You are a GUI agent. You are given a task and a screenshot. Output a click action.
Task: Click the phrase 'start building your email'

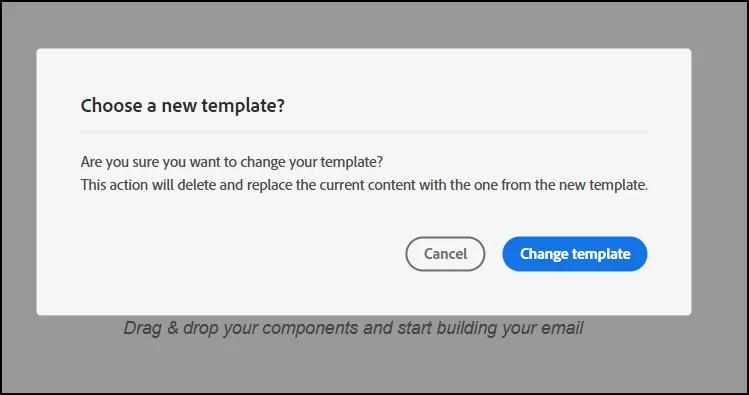click(x=491, y=328)
